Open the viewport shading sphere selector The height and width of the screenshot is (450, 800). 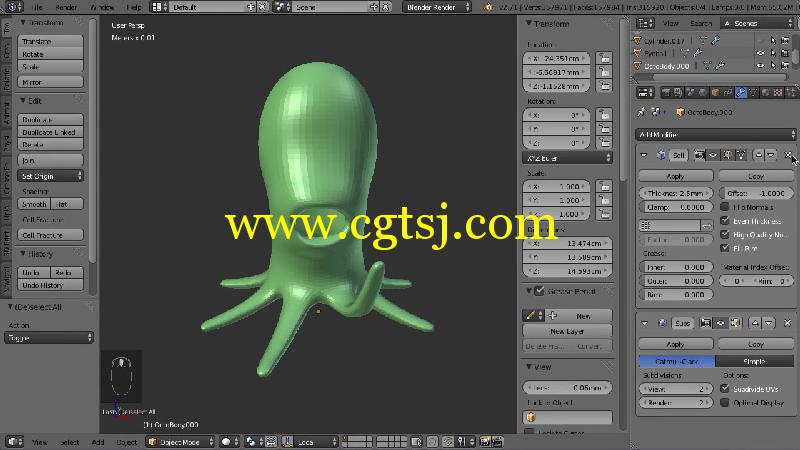[229, 442]
